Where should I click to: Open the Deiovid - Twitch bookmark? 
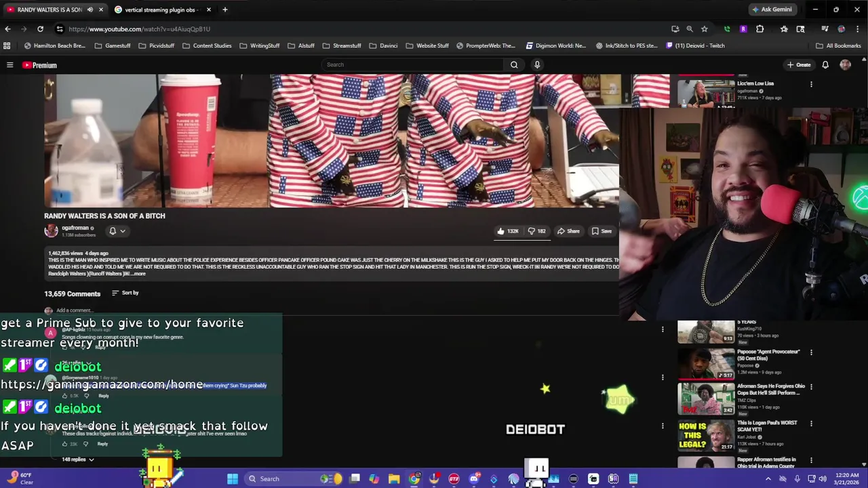coord(695,46)
